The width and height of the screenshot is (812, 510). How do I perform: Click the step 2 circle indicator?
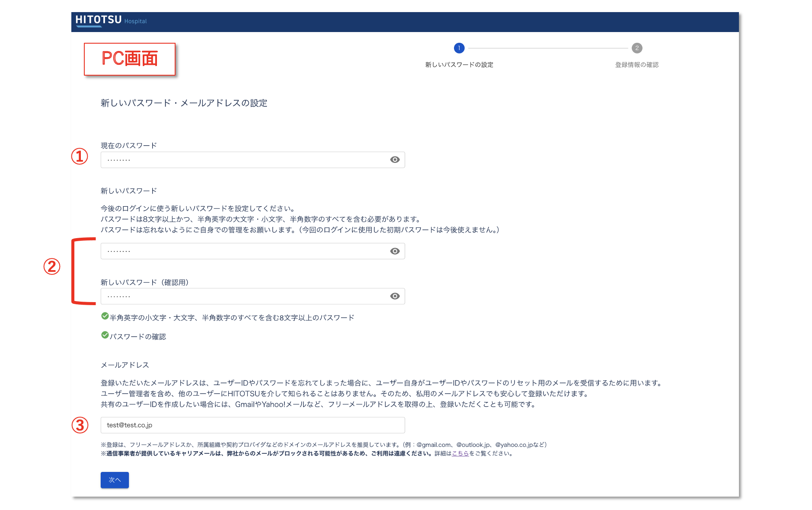tap(636, 48)
